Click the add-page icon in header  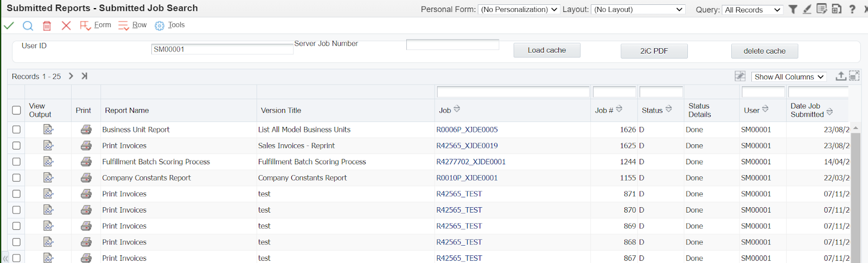[x=837, y=9]
